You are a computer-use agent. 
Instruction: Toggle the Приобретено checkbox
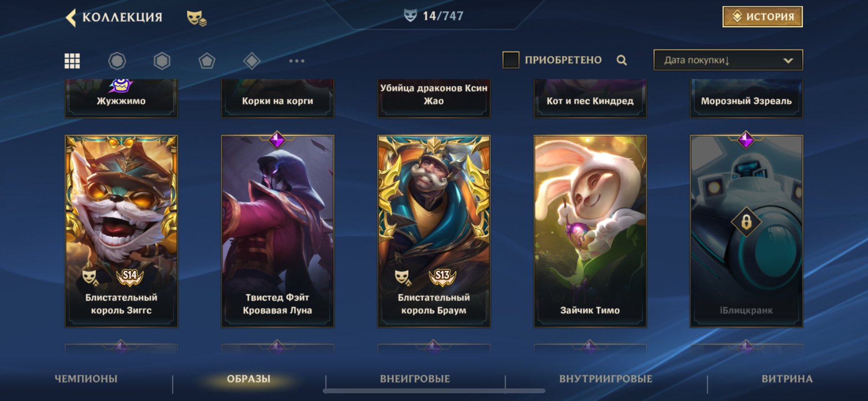click(511, 60)
